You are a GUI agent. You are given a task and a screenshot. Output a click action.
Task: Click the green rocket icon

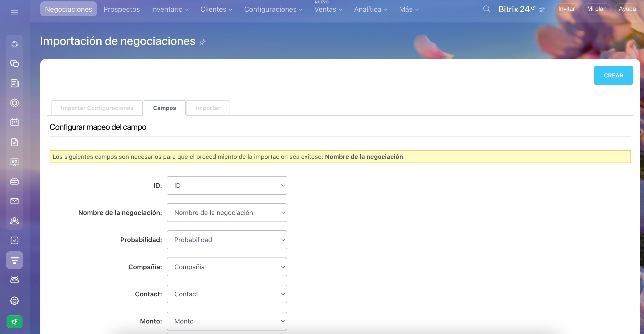(x=15, y=322)
